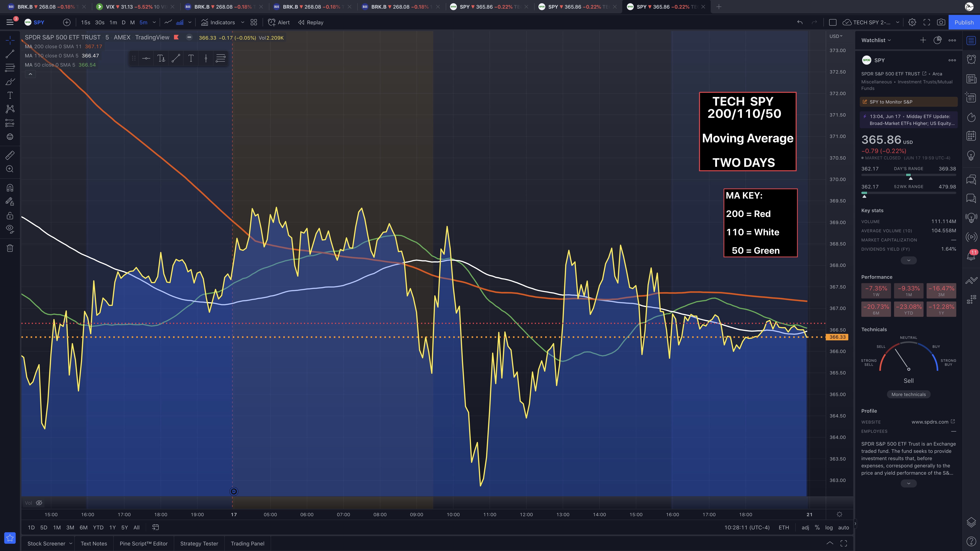Toggle volume indicator visibility eye
Screen dimensions: 980x551
tap(39, 503)
